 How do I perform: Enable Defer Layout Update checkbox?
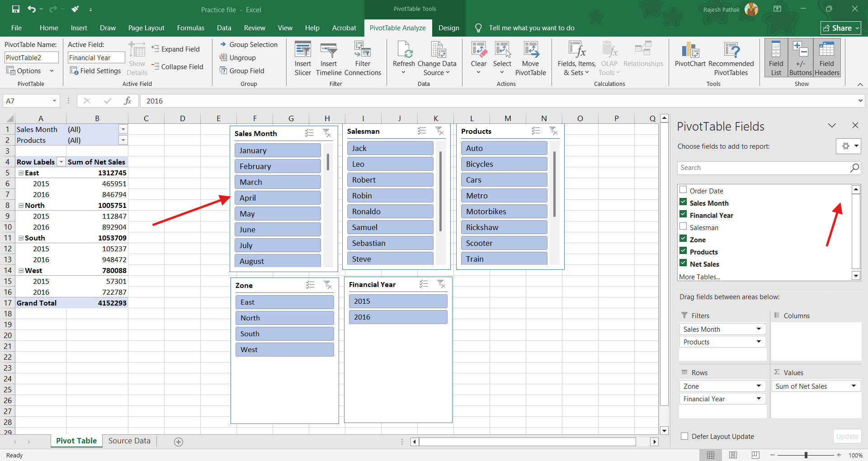coord(684,436)
